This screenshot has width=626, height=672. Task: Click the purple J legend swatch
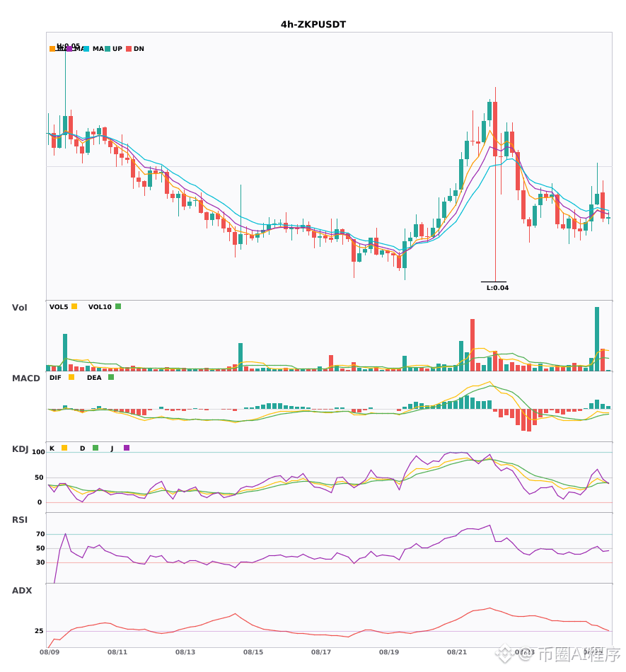coord(127,448)
